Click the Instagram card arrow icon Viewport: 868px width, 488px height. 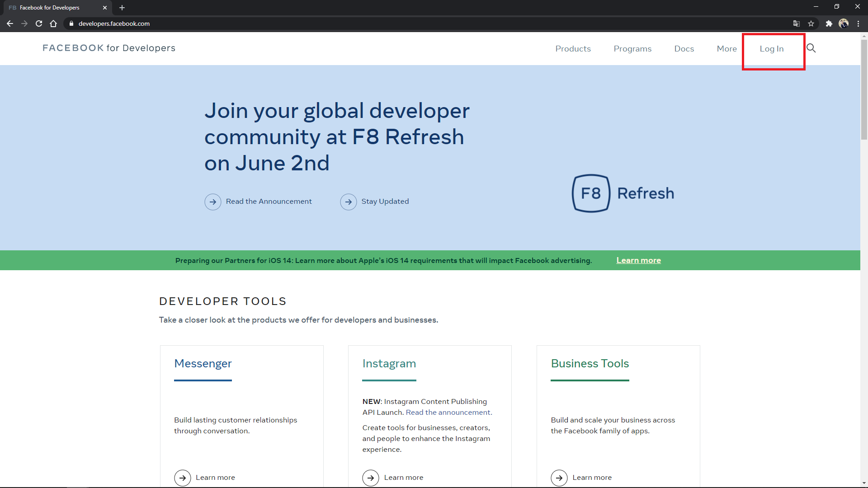pyautogui.click(x=371, y=478)
